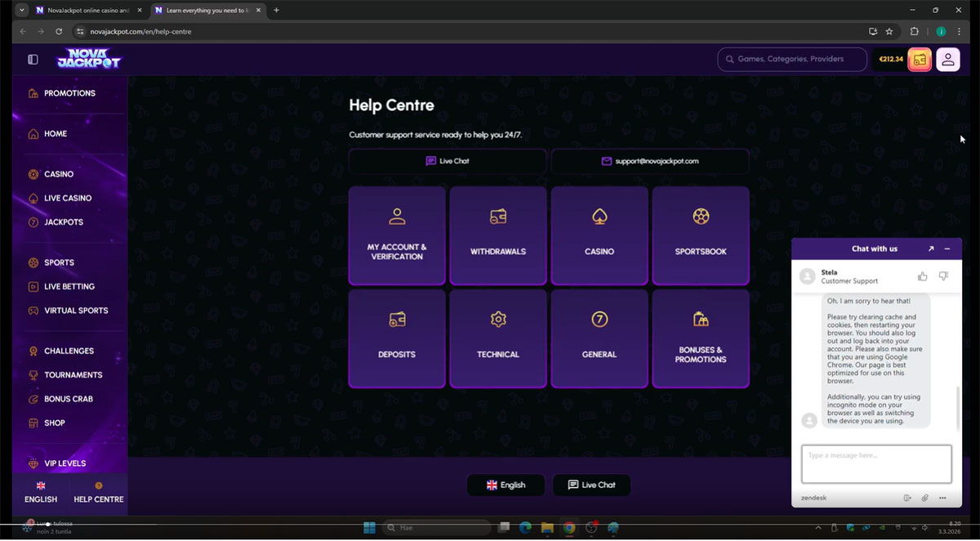Click the attach file paperclip in chat

[925, 498]
